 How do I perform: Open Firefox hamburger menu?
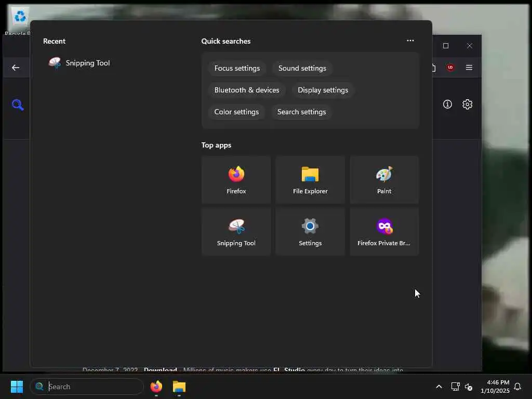(469, 67)
